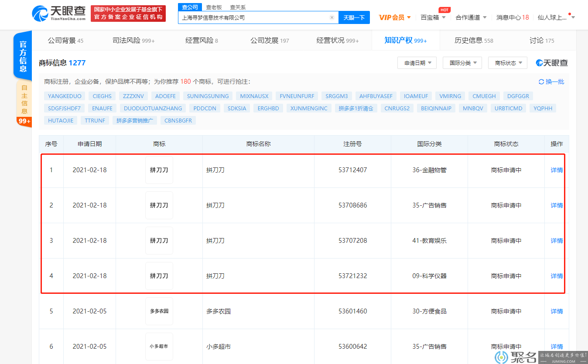Click the 41-教育娱乐 classification cell
This screenshot has width=588, height=364.
coord(429,241)
